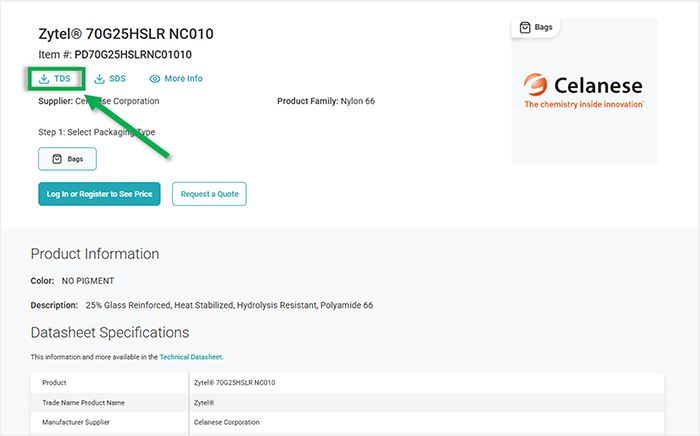Click Log In or Register to See Price
The width and height of the screenshot is (700, 436).
coord(99,194)
